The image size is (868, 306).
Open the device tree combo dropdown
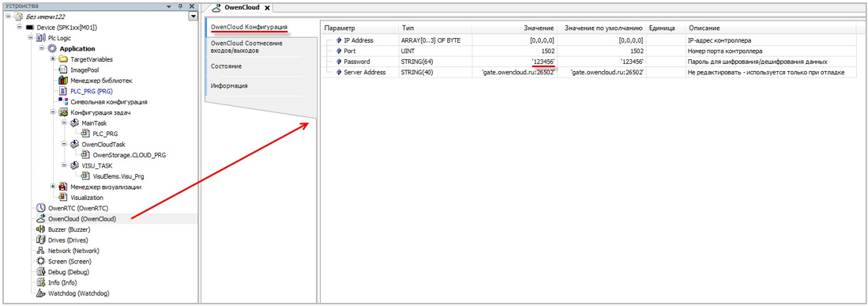[193, 17]
